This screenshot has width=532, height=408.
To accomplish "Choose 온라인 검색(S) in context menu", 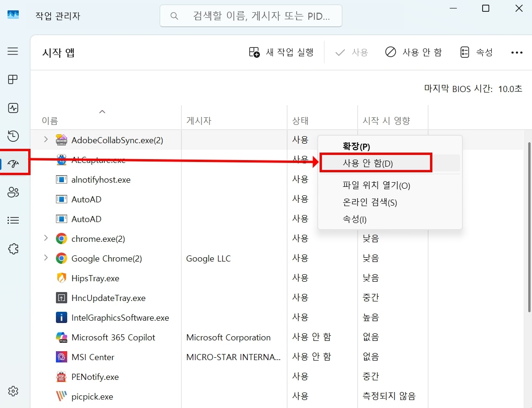I will coord(370,202).
